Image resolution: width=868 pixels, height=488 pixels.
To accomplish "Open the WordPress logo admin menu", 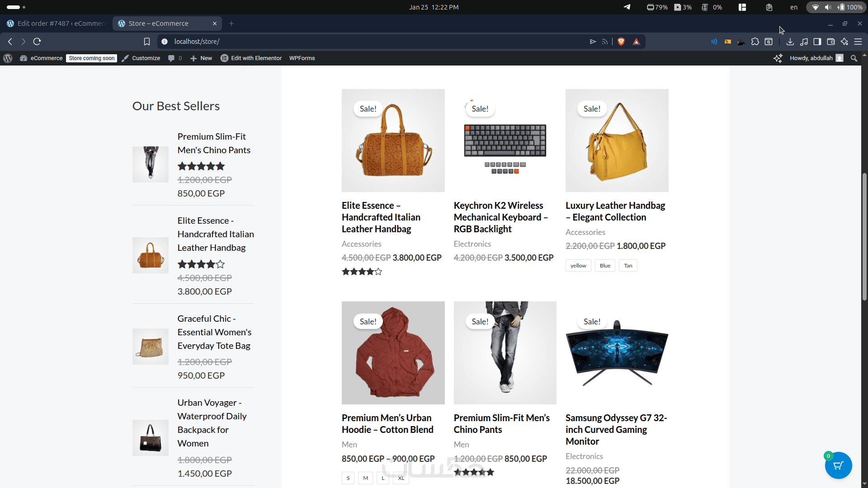I will tap(8, 58).
